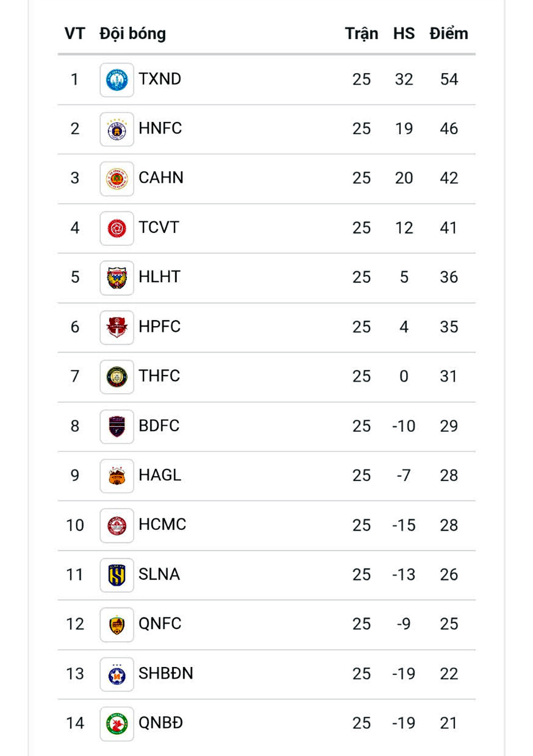
Task: Click the BDFC shield logo
Action: [x=117, y=427]
